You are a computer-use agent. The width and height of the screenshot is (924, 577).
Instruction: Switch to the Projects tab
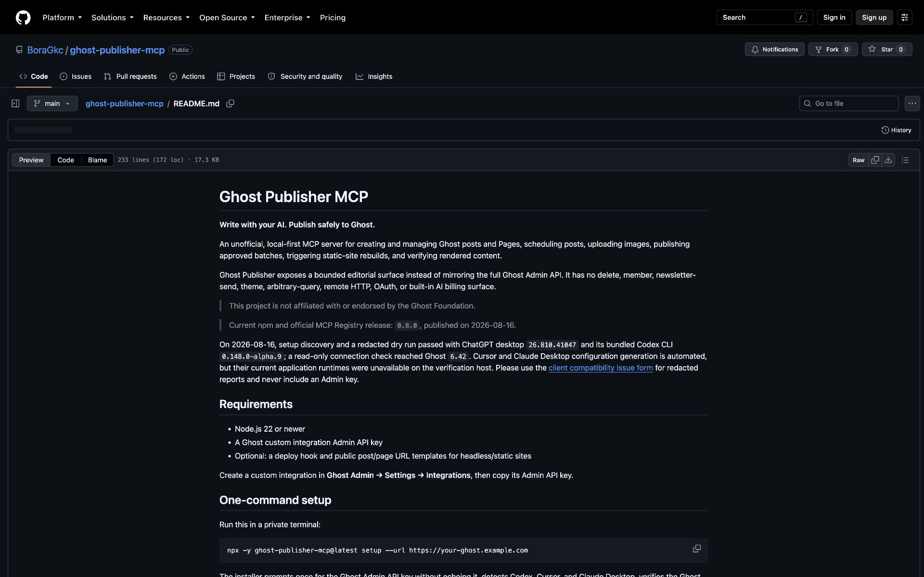pos(236,77)
